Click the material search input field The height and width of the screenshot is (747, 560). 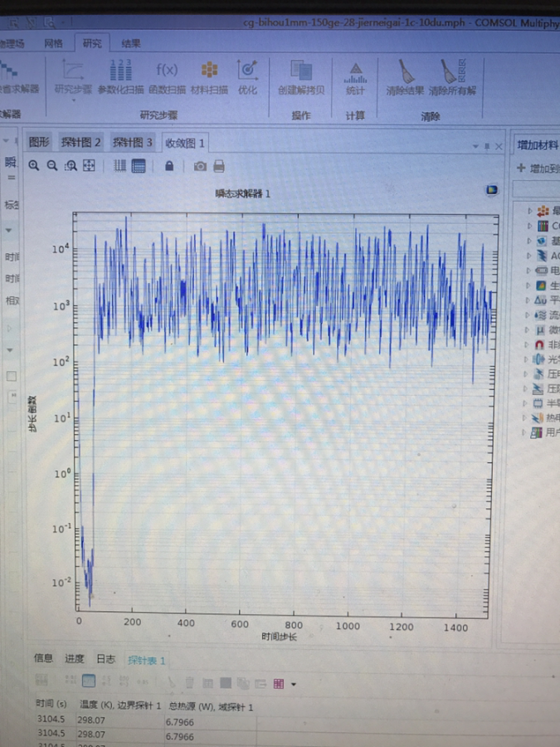point(536,189)
